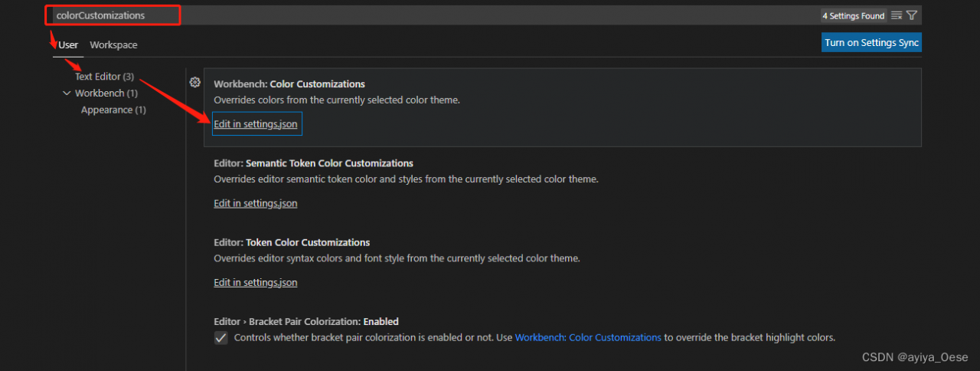Viewport: 980px width, 371px height.
Task: Switch to the User settings tab
Action: tap(68, 45)
